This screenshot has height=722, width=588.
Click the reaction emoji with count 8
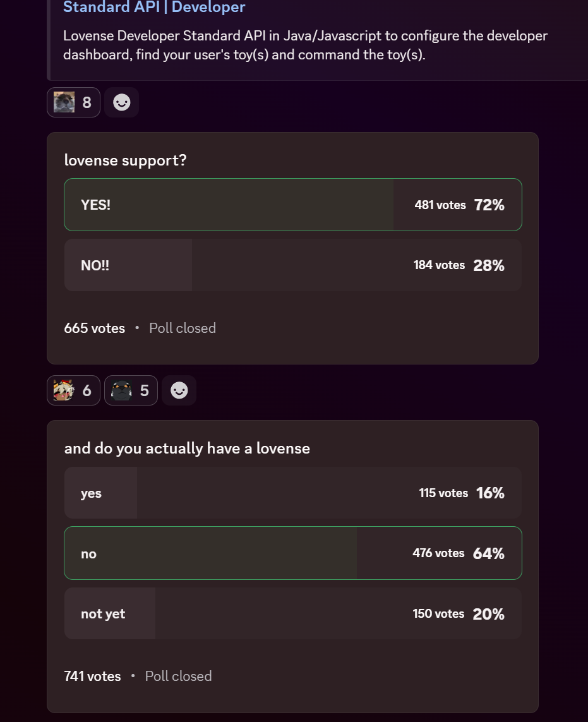click(x=73, y=102)
